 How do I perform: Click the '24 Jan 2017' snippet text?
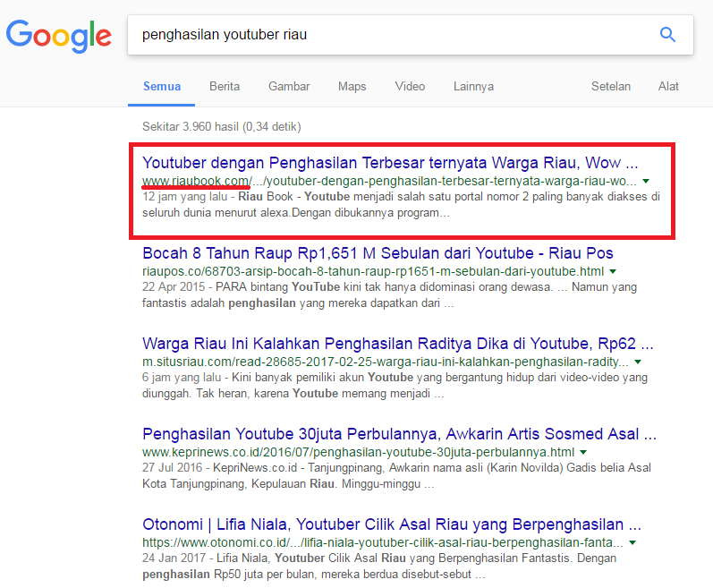click(x=174, y=558)
